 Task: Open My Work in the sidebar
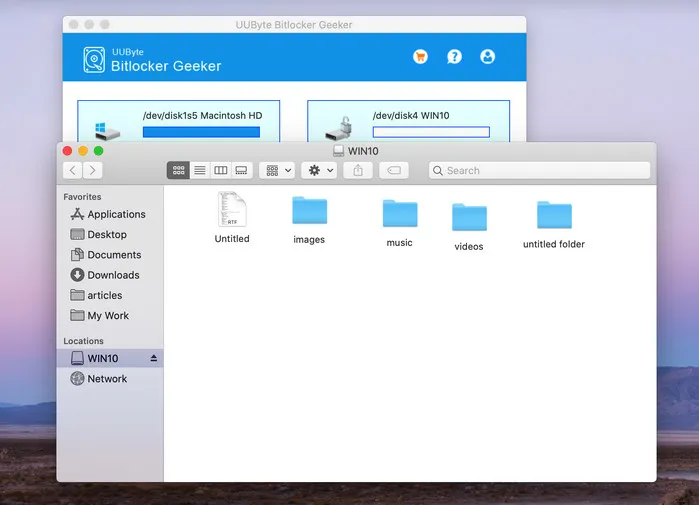coord(110,316)
